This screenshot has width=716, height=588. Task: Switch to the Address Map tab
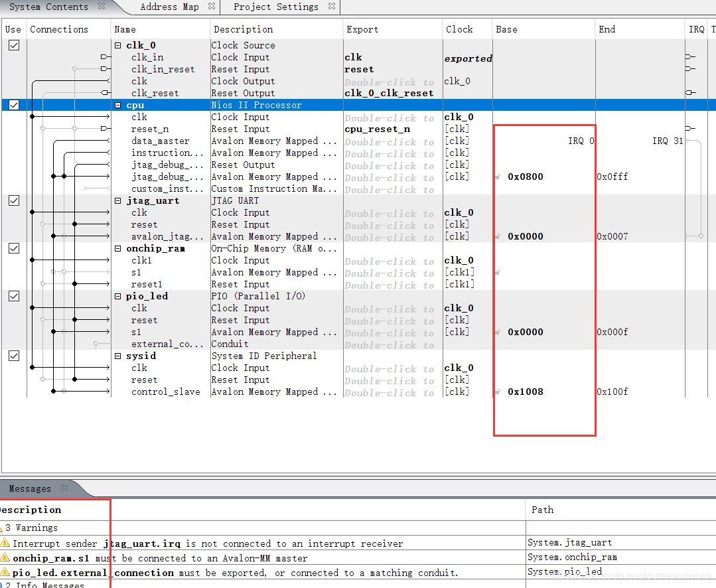(x=169, y=7)
